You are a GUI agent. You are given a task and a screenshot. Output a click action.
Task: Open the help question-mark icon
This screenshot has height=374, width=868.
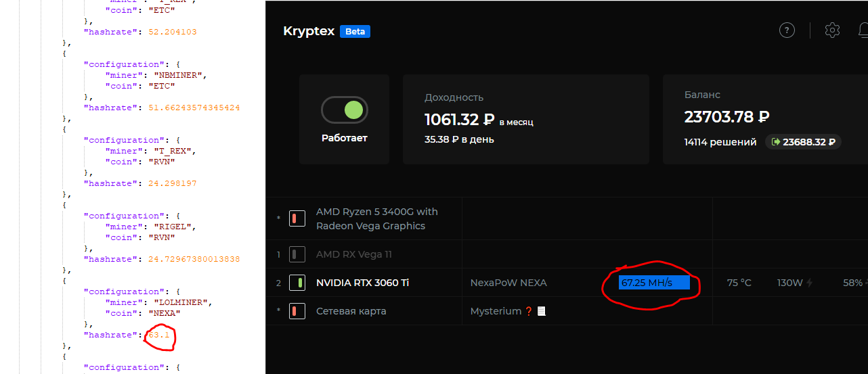click(x=787, y=30)
